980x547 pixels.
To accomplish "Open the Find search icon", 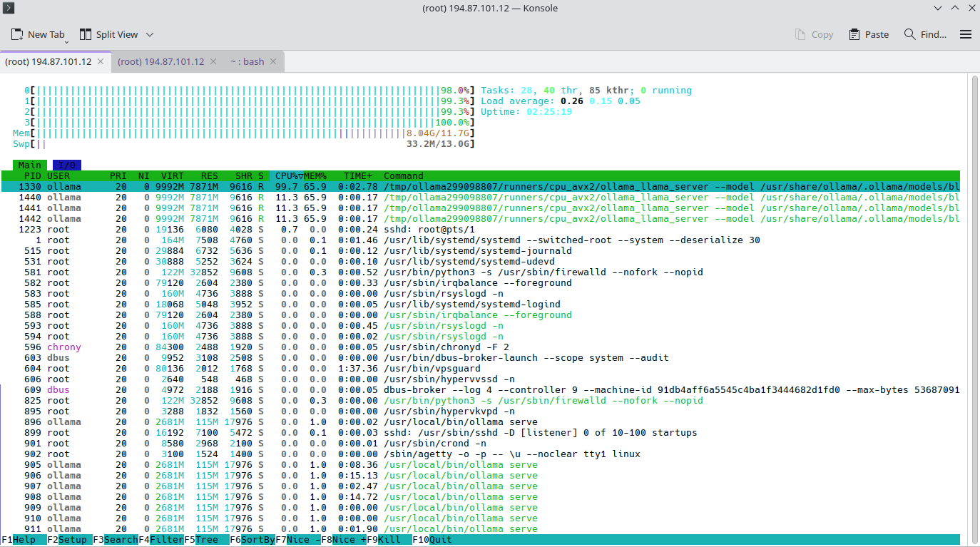I will coord(909,34).
